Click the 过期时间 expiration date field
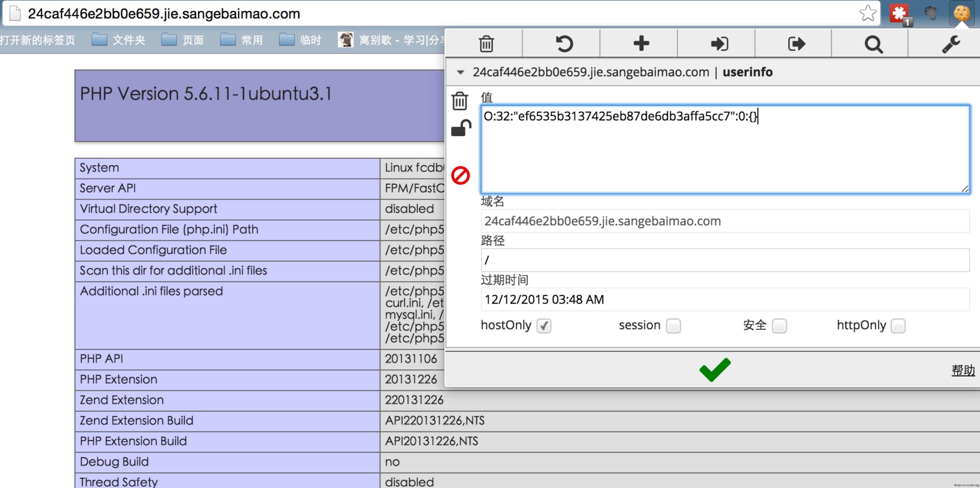 tap(724, 300)
